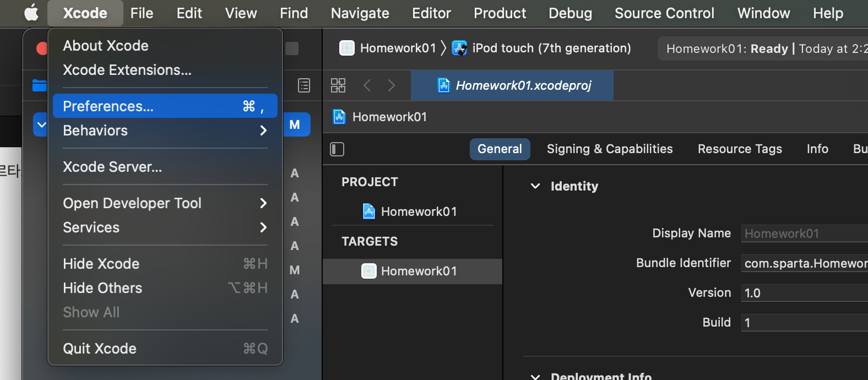
Task: Click the Build number field
Action: coord(805,323)
